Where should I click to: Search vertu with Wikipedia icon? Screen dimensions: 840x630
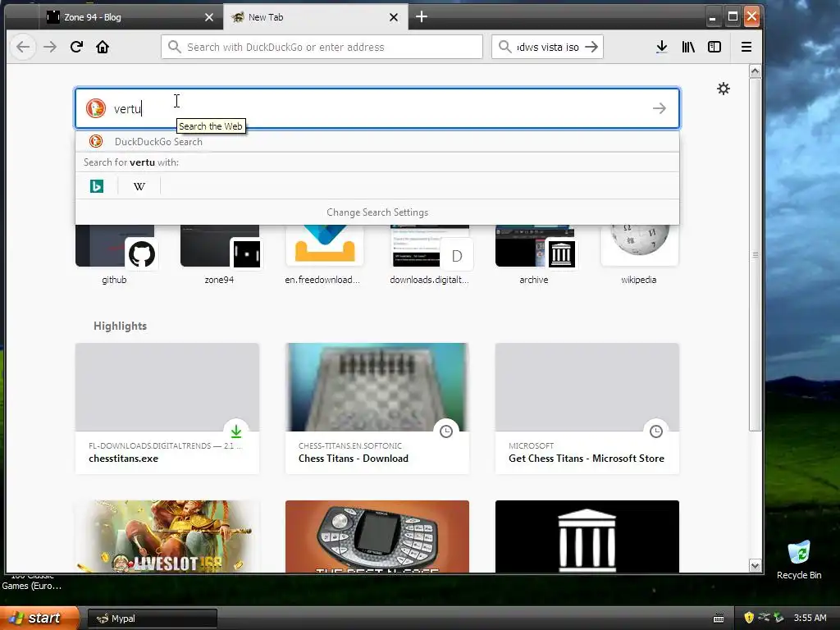pyautogui.click(x=139, y=186)
